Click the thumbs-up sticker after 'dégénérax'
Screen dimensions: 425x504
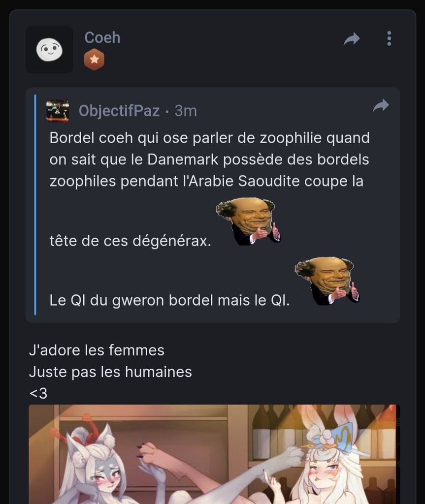tap(248, 221)
